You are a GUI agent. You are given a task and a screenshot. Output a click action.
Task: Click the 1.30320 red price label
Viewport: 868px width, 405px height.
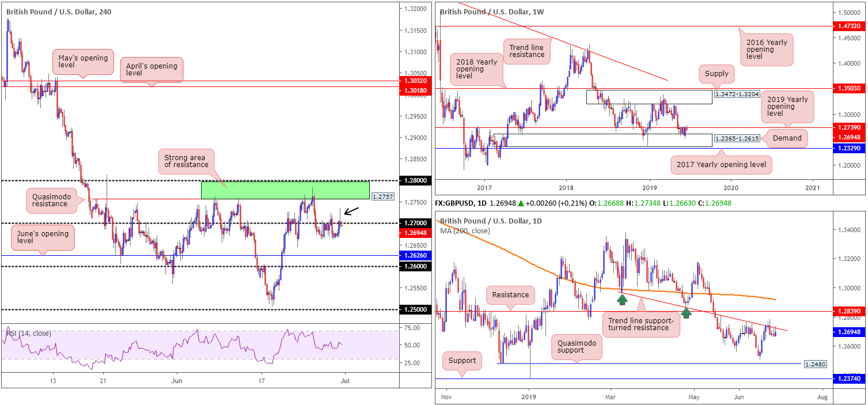[416, 82]
